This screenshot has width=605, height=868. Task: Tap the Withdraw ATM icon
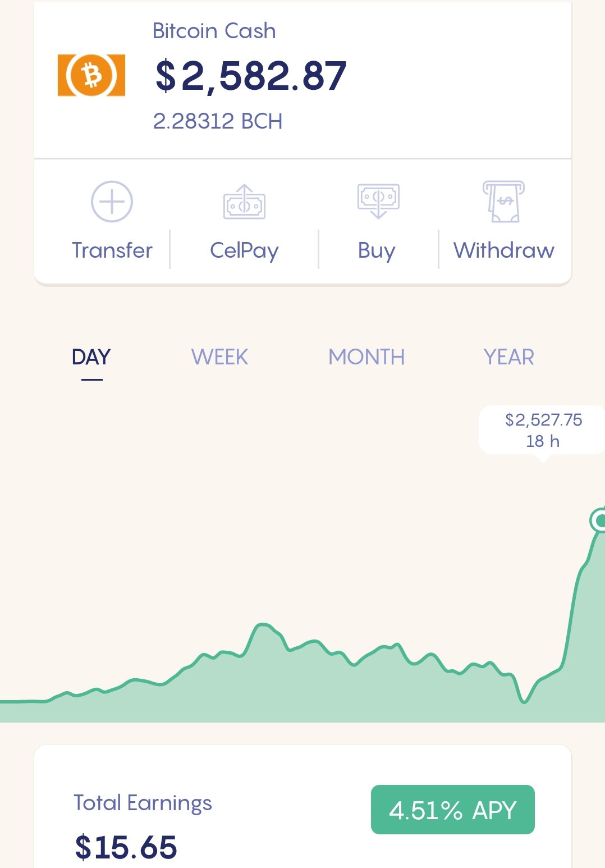503,202
